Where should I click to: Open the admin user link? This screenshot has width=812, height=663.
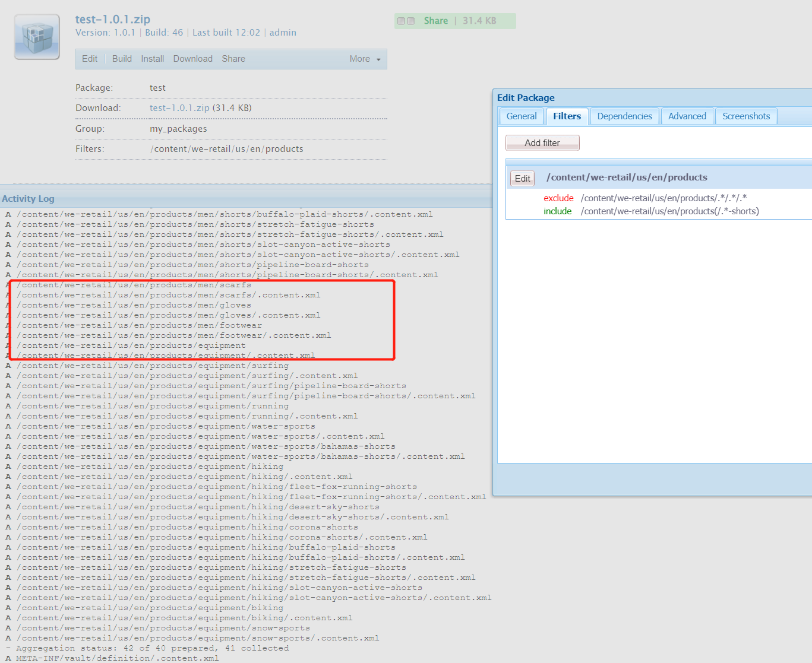point(283,32)
